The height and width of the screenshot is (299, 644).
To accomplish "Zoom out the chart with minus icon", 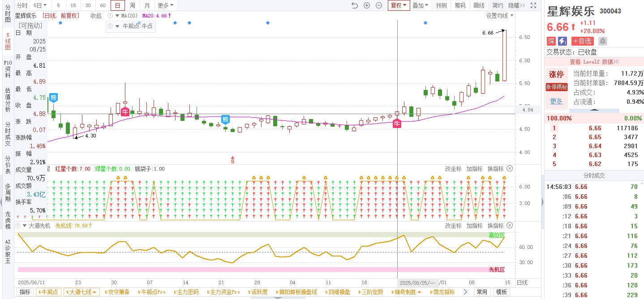I will coord(379,5).
